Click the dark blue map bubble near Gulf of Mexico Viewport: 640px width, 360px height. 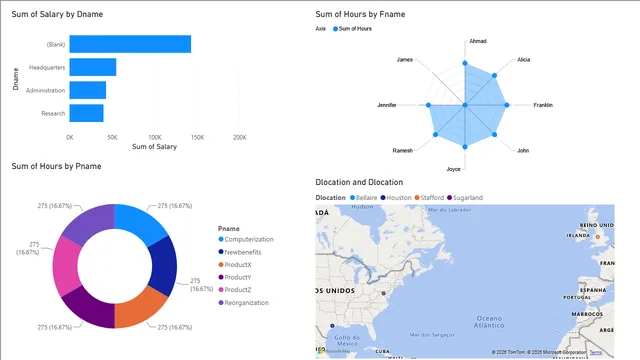coord(332,326)
